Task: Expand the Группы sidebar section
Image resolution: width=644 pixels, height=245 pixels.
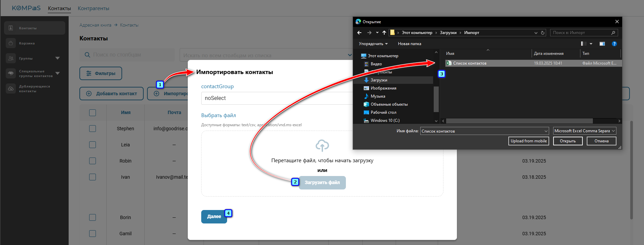Action: [x=58, y=58]
